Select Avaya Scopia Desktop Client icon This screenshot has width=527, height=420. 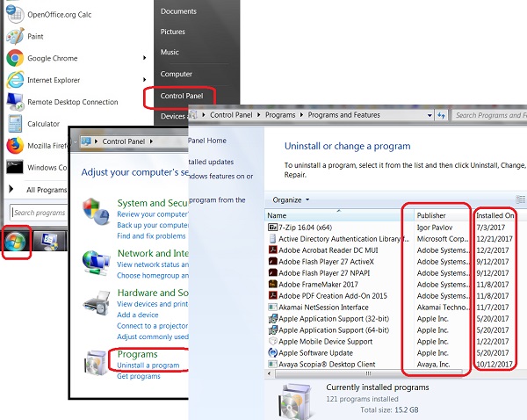point(272,364)
